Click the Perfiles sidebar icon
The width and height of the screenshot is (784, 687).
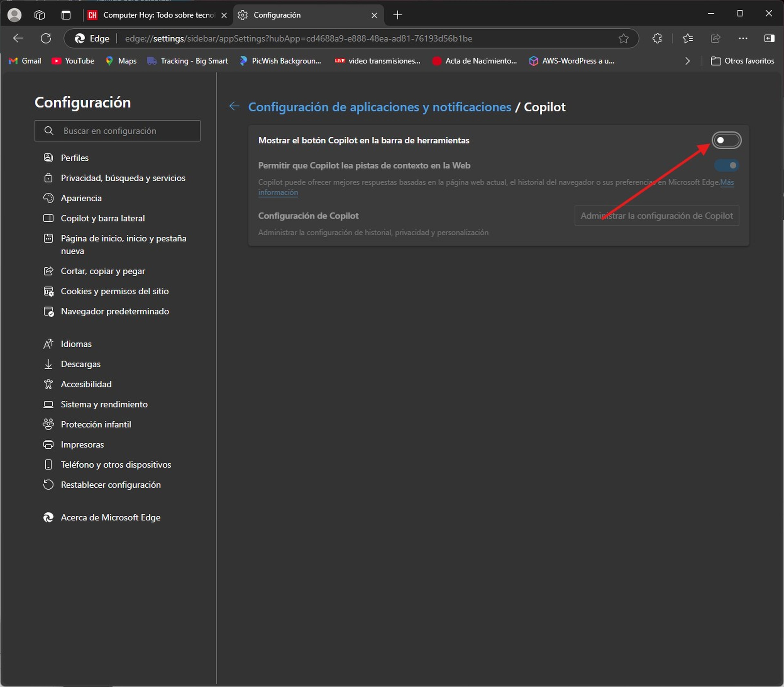tap(48, 158)
